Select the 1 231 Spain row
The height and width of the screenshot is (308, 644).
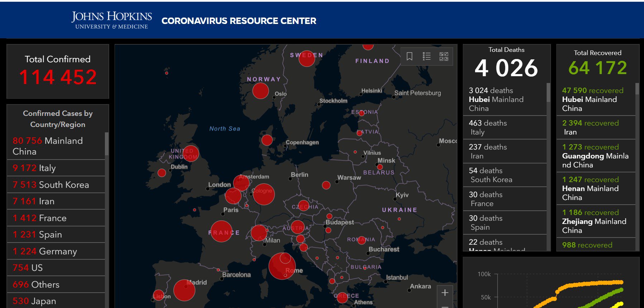[x=56, y=234]
